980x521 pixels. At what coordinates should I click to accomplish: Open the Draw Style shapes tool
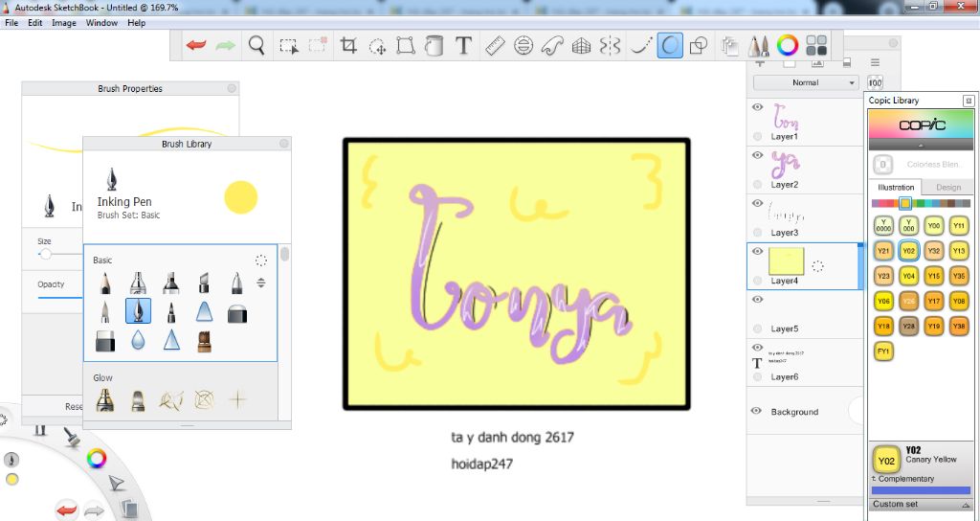[698, 46]
